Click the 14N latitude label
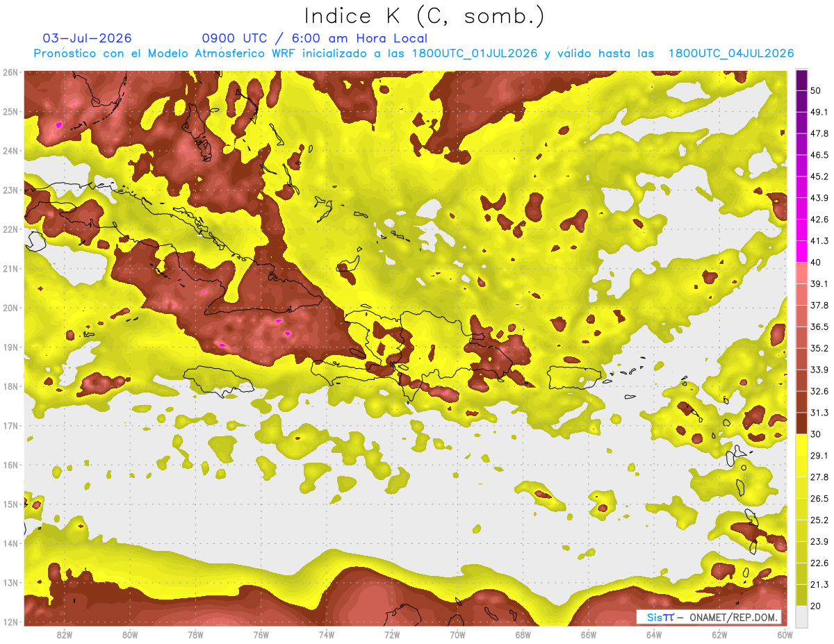The image size is (834, 644). pyautogui.click(x=10, y=543)
